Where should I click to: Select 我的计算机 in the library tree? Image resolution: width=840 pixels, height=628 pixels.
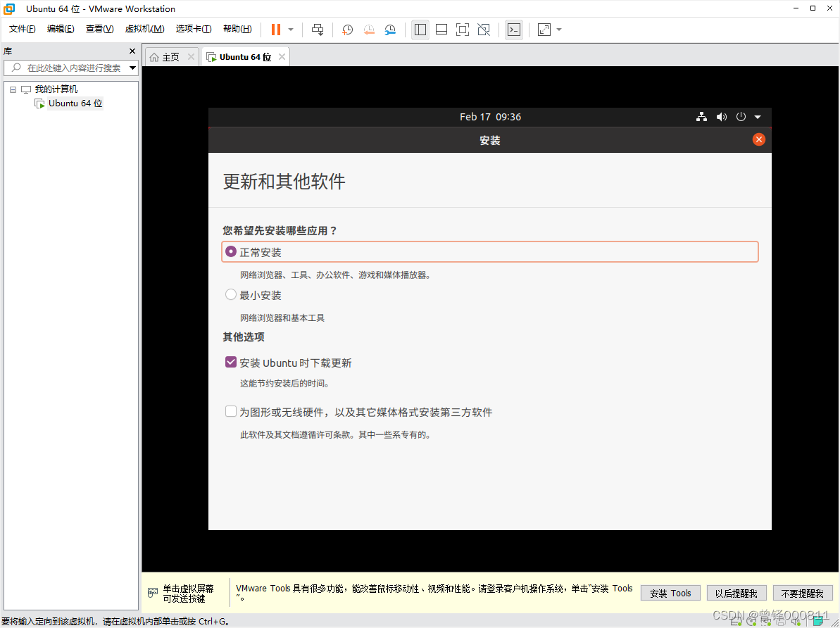point(56,89)
